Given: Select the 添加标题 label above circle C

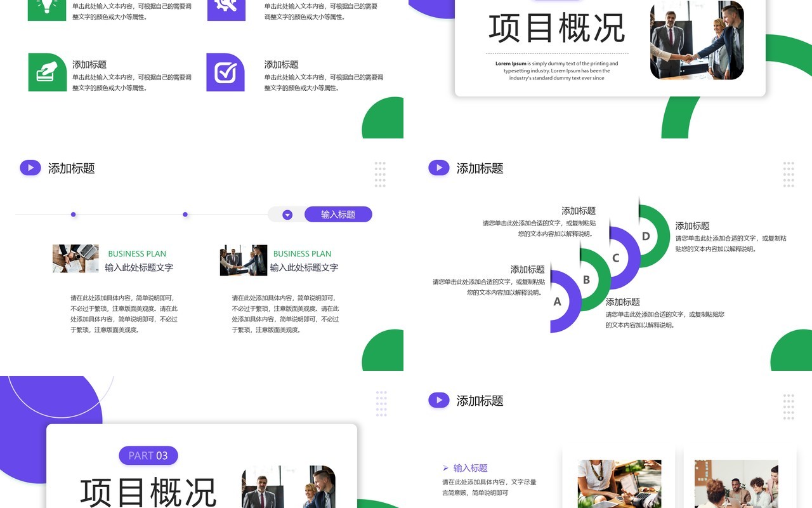Looking at the screenshot, I should [579, 211].
